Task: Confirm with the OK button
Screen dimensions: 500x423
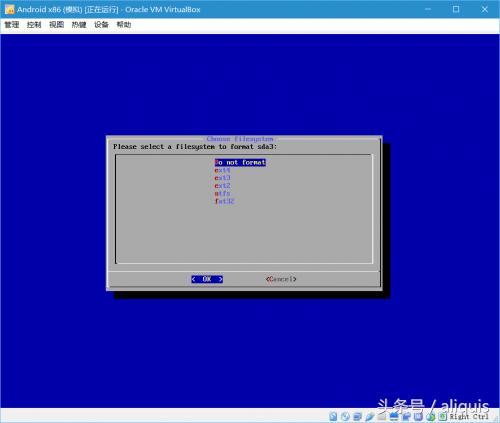Action: [207, 279]
